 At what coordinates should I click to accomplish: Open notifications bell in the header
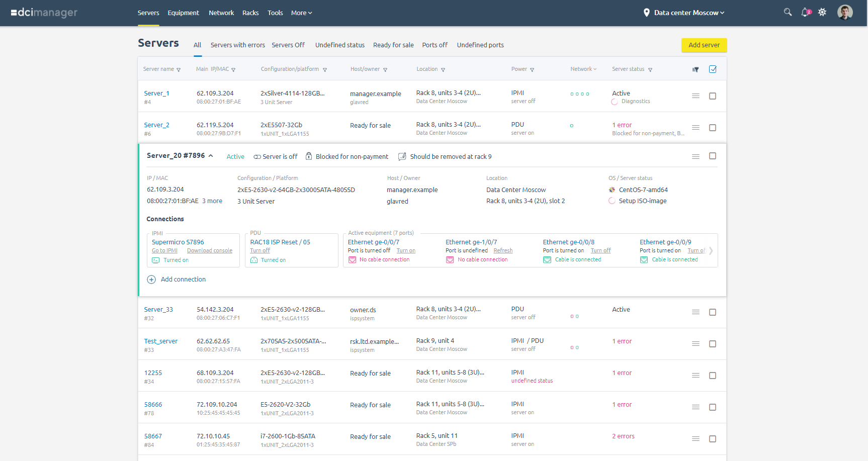tap(806, 12)
